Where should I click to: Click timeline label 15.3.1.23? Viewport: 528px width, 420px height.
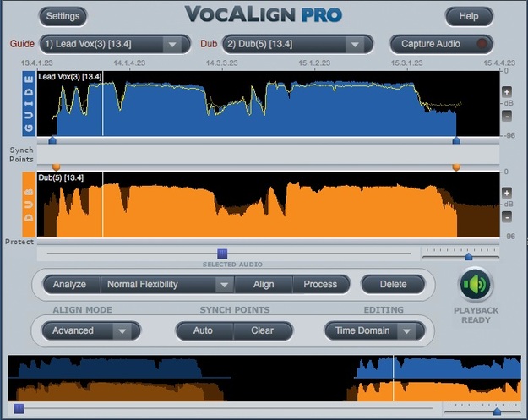click(x=407, y=63)
